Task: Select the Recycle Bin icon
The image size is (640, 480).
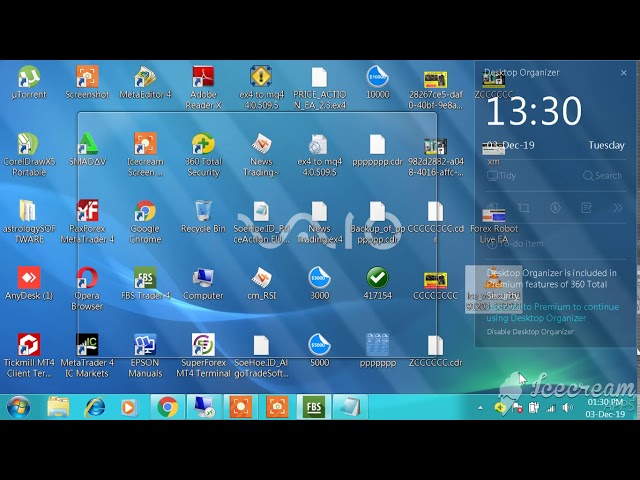Action: [203, 212]
